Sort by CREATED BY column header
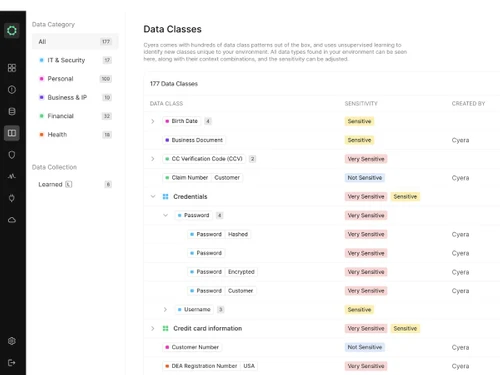The image size is (500, 375). coord(468,104)
